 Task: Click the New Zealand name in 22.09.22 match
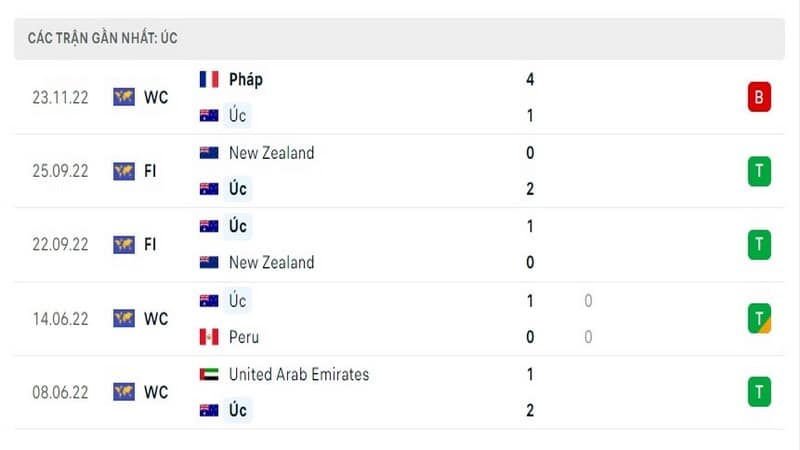pyautogui.click(x=271, y=262)
